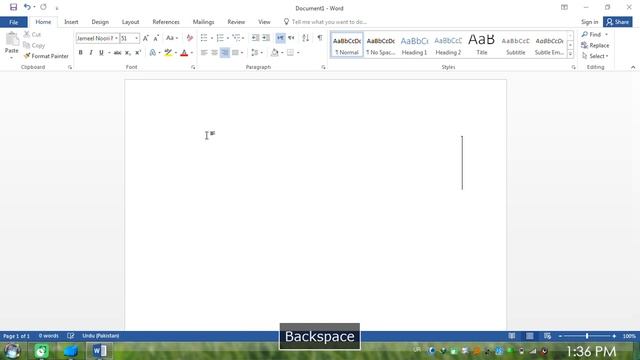Switch to Web Layout view
This screenshot has width=640, height=360.
click(547, 336)
